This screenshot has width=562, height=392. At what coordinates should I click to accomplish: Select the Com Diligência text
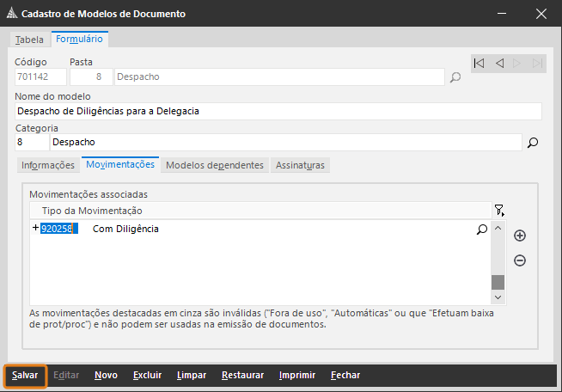[x=125, y=229]
